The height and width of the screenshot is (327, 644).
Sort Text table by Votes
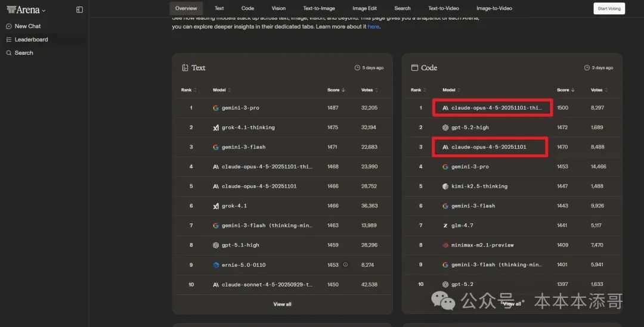[x=370, y=90]
